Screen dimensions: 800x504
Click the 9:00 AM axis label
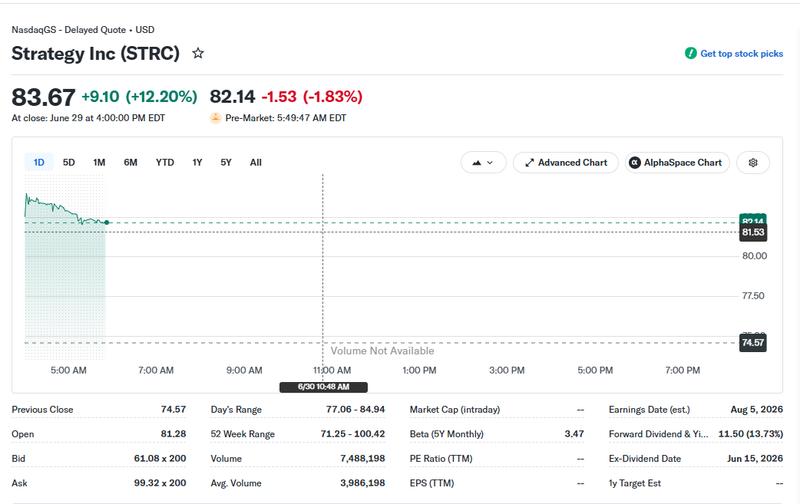[244, 370]
